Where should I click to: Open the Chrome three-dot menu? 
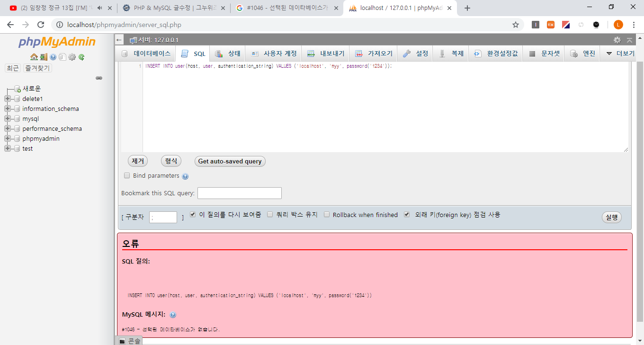634,25
